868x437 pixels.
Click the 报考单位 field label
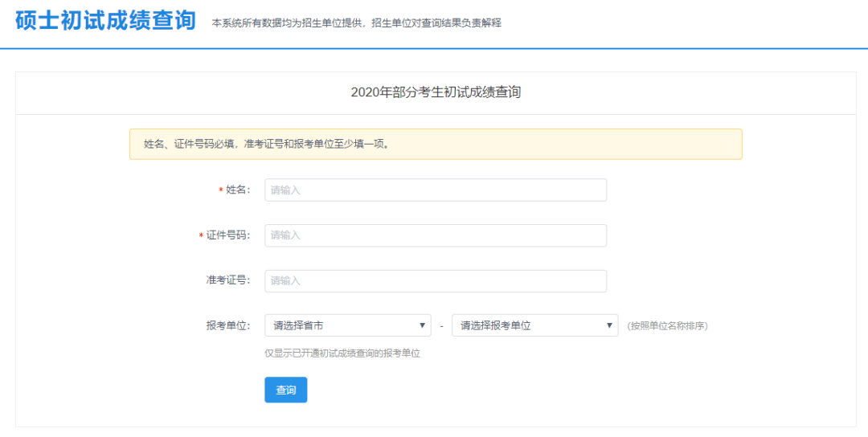click(228, 325)
